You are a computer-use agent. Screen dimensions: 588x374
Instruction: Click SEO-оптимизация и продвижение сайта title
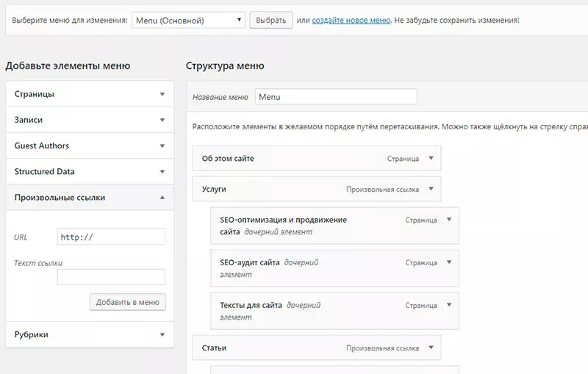283,226
